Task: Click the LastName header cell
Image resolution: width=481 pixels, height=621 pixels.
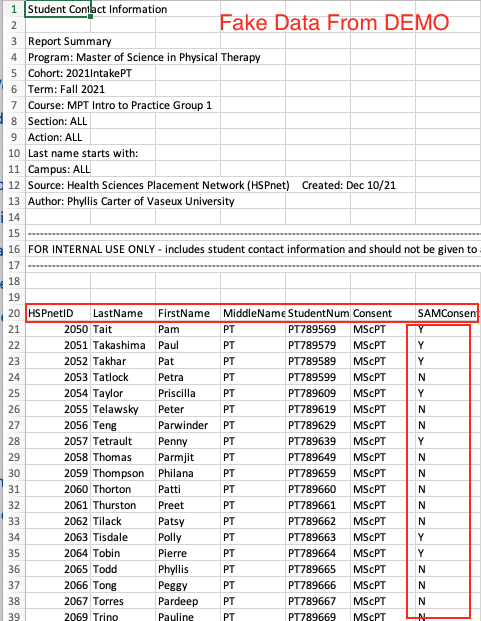Action: (x=123, y=313)
